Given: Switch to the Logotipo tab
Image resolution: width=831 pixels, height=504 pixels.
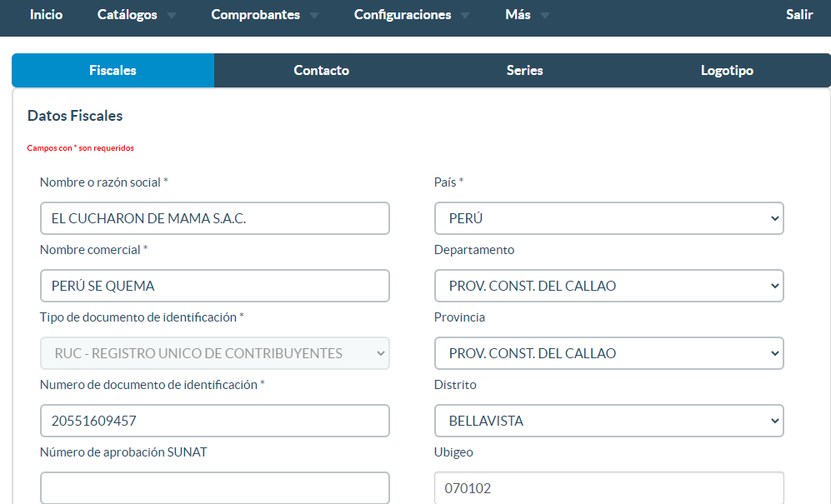Looking at the screenshot, I should 727,71.
